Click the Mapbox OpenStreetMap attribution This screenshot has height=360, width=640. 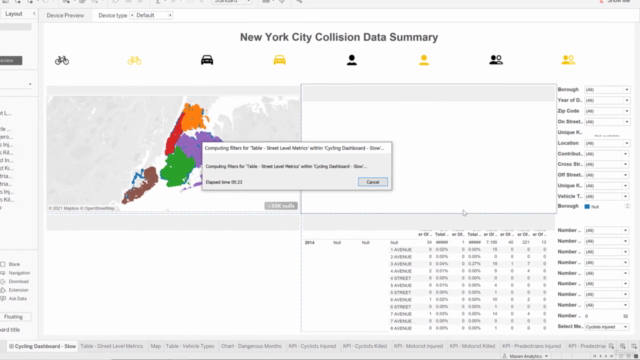(82, 208)
